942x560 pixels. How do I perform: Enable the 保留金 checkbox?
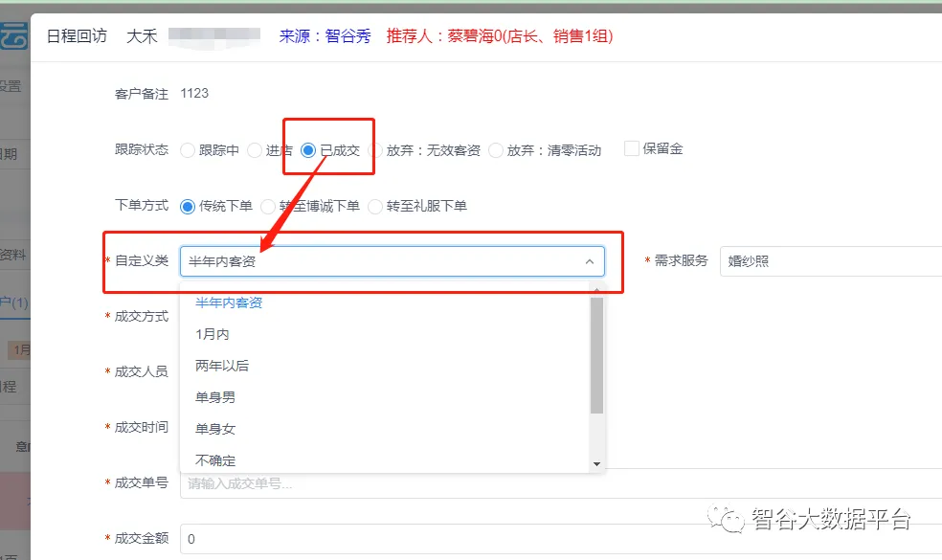[x=632, y=148]
